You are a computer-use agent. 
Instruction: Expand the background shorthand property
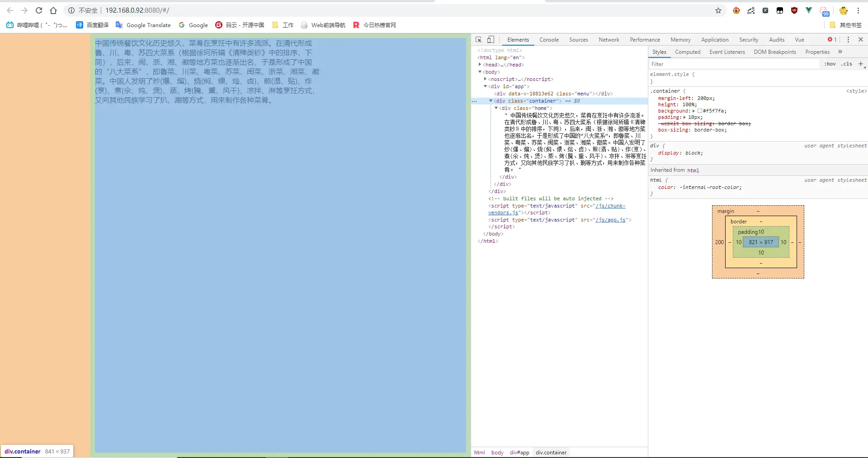tap(693, 111)
